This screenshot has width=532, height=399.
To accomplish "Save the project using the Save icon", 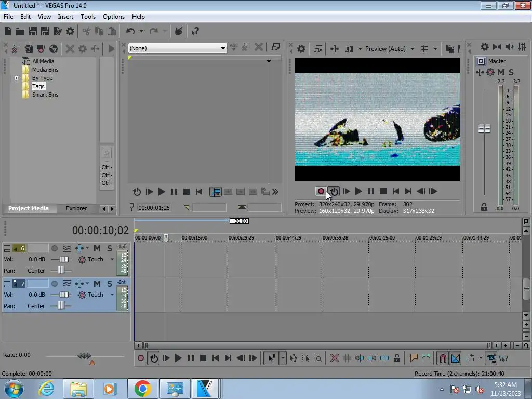I will (x=33, y=32).
